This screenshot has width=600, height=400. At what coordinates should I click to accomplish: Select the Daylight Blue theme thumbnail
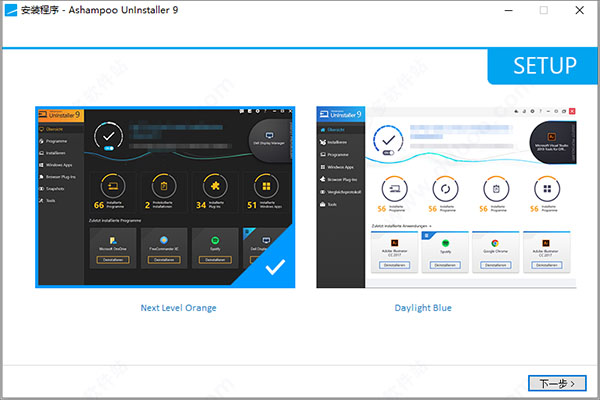point(446,197)
